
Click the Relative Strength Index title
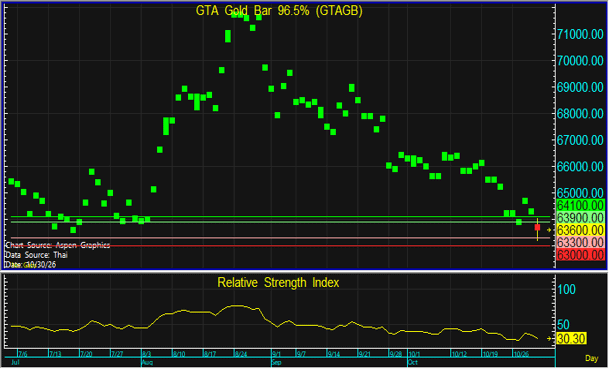pos(278,282)
